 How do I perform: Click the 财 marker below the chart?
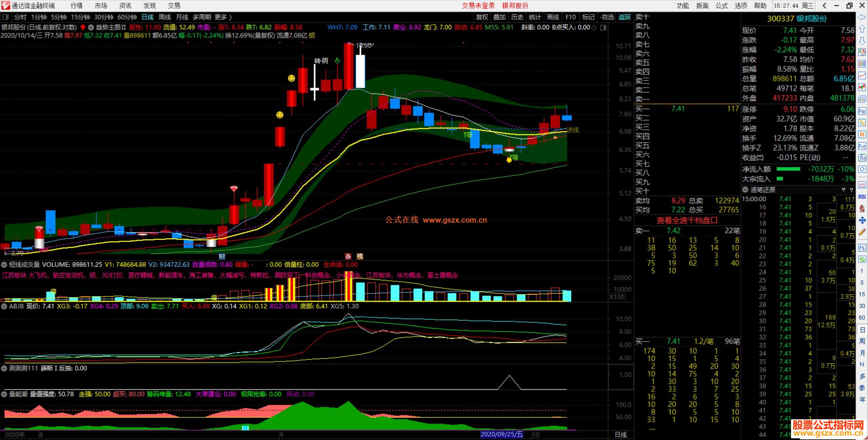point(222,256)
